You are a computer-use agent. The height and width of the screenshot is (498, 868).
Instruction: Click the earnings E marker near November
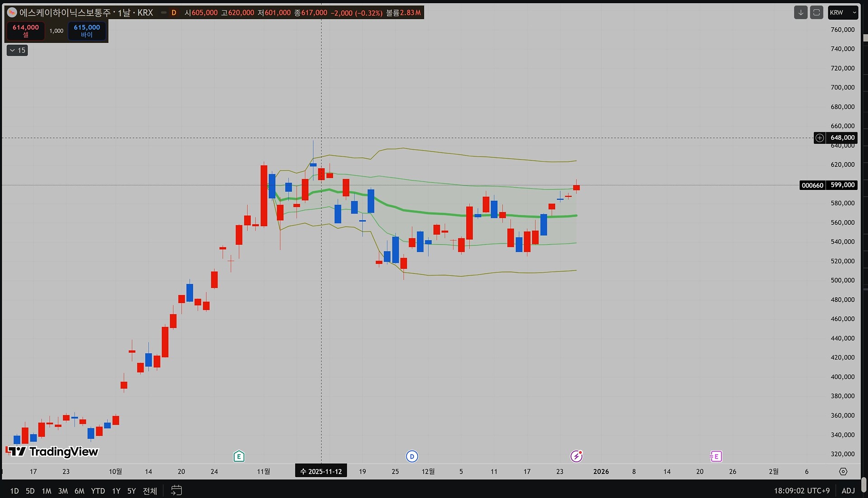[239, 456]
